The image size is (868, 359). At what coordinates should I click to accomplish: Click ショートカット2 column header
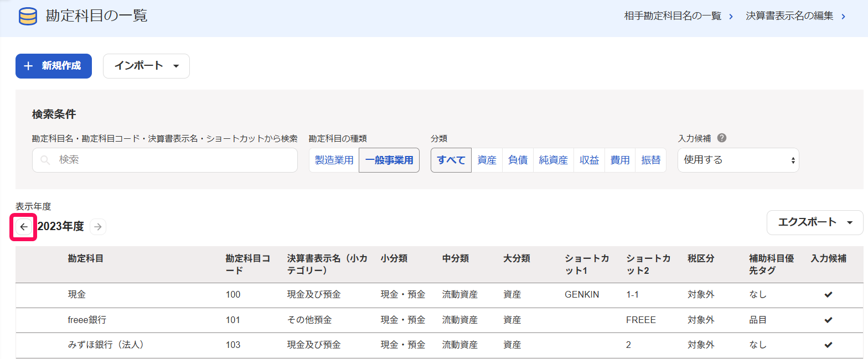tap(649, 264)
